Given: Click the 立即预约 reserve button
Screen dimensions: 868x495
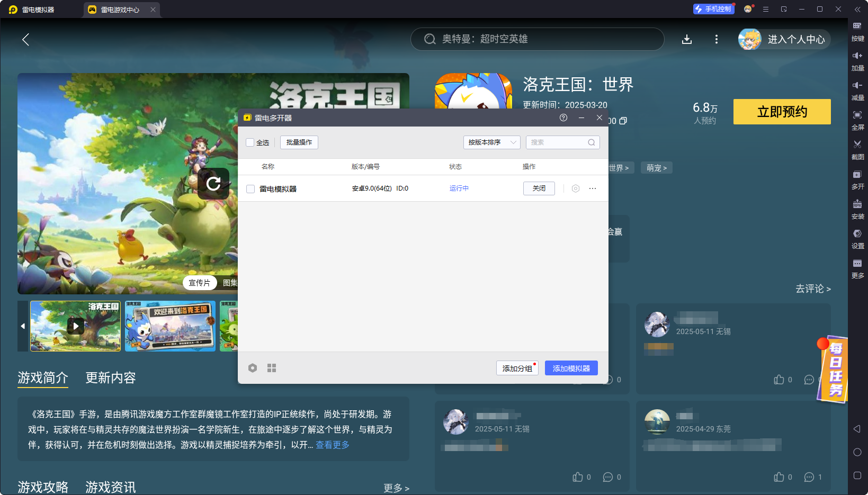Looking at the screenshot, I should (x=782, y=112).
